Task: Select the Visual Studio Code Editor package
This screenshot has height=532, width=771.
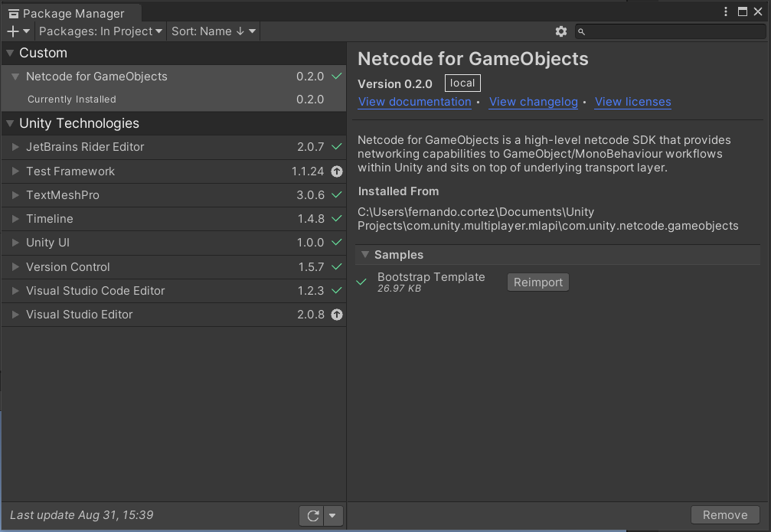Action: point(174,291)
